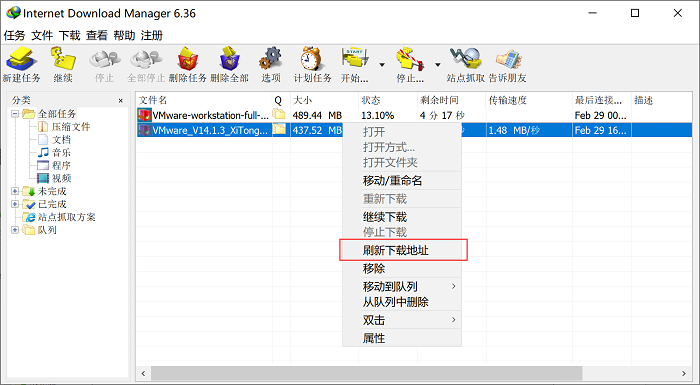Click the scrollbar left arrow
The height and width of the screenshot is (385, 700).
(143, 373)
